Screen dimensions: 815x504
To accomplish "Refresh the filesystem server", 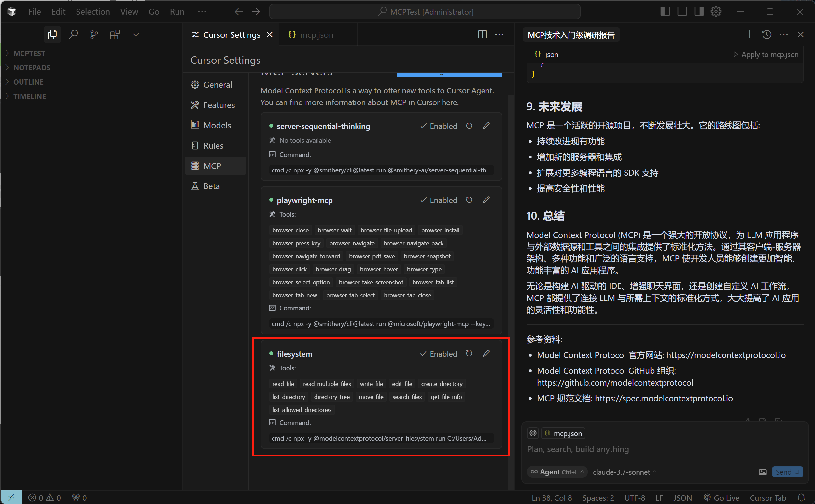I will [x=469, y=353].
